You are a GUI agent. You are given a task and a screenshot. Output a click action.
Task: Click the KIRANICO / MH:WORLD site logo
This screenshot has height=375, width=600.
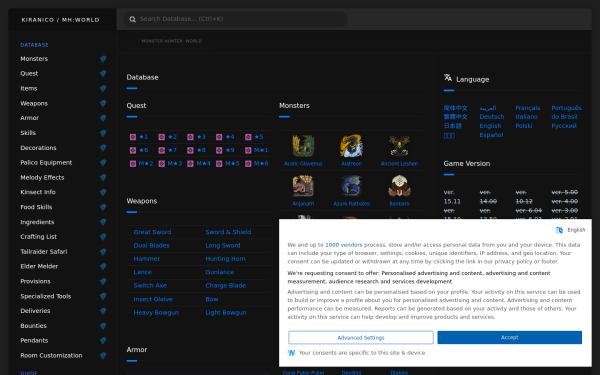click(x=60, y=20)
